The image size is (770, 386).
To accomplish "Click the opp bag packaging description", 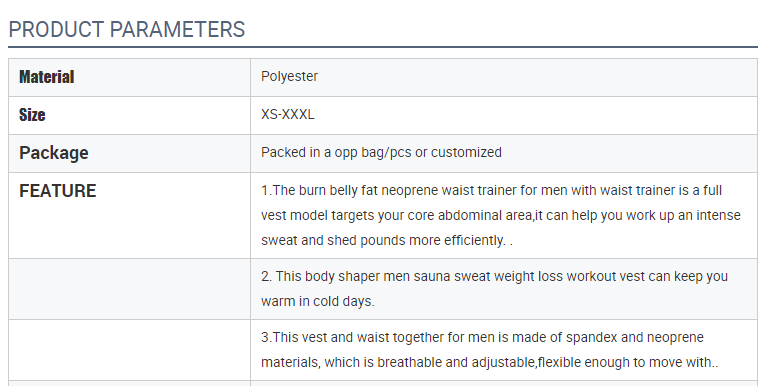I will click(x=381, y=152).
